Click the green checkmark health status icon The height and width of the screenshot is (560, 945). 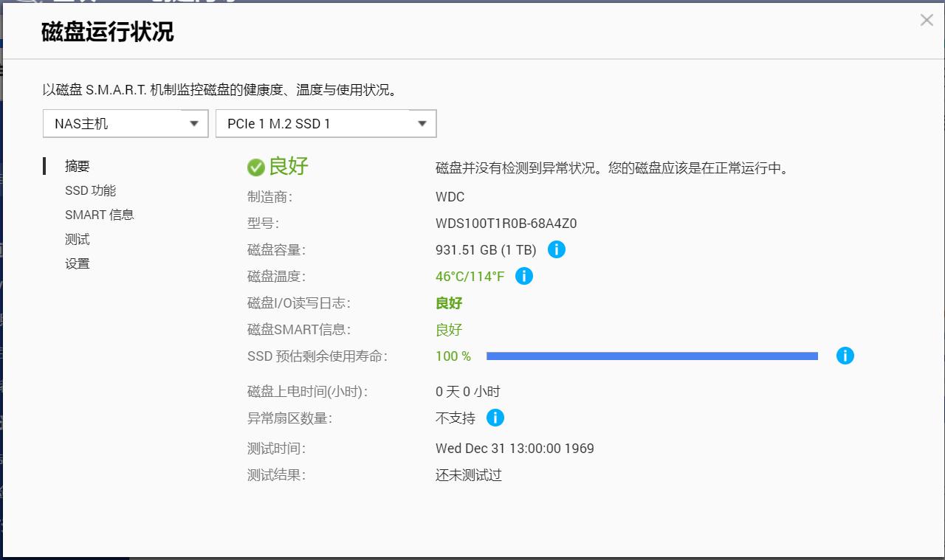click(256, 167)
